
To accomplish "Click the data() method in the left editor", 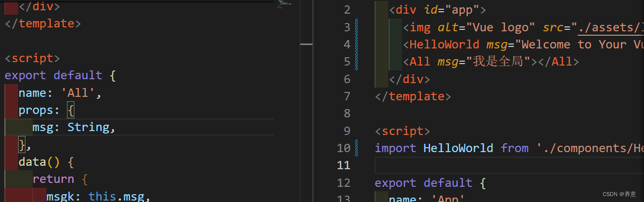I will (x=39, y=162).
